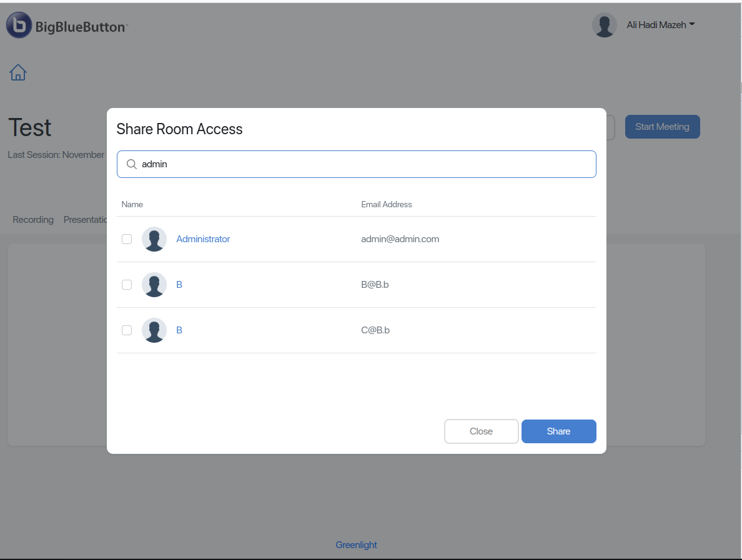Click the avatar next to C@B.b user
This screenshot has width=742, height=560.
tap(154, 330)
